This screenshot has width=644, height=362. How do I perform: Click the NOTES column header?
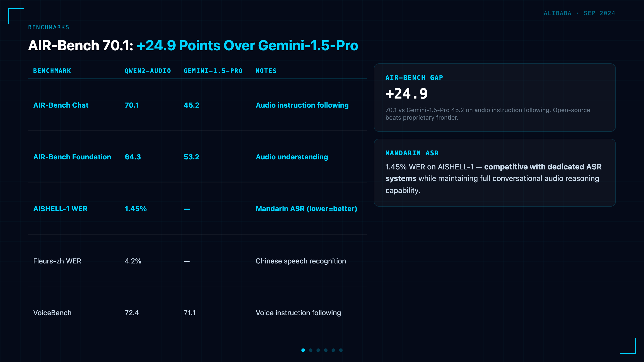(266, 71)
